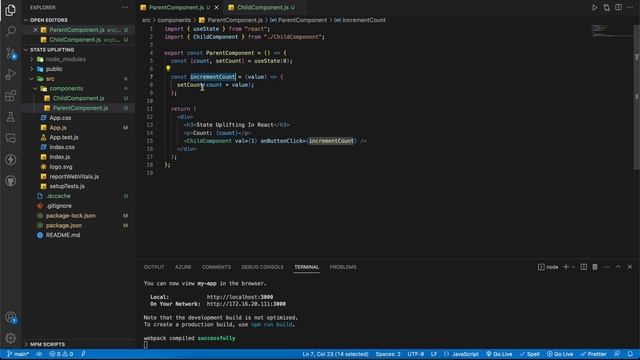Kill terminal with trash icon

coord(595,267)
